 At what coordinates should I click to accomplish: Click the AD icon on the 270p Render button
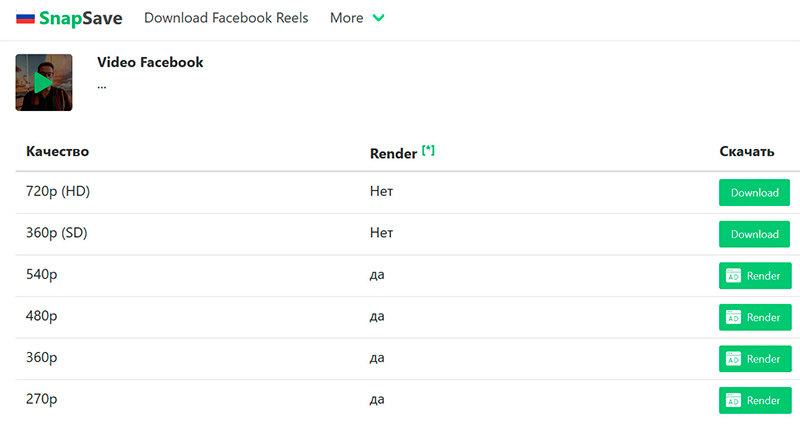point(733,401)
